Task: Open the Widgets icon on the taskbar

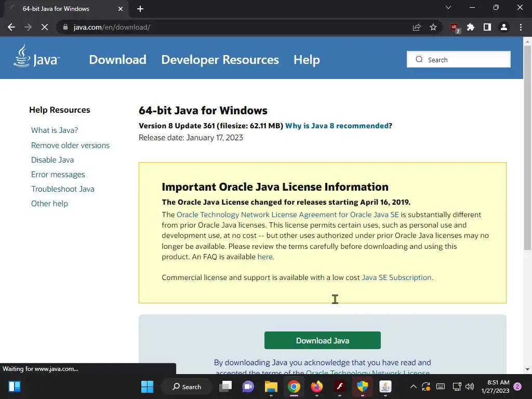Action: click(x=15, y=387)
